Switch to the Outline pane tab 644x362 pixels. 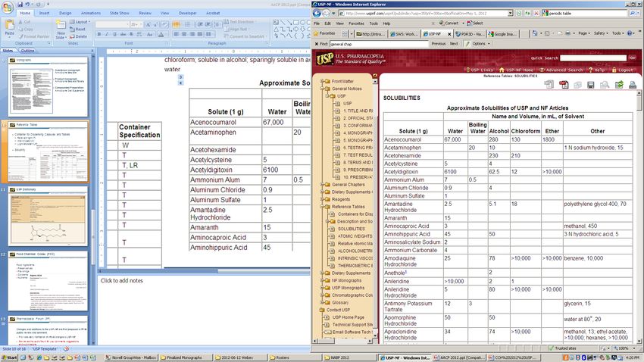(27, 51)
